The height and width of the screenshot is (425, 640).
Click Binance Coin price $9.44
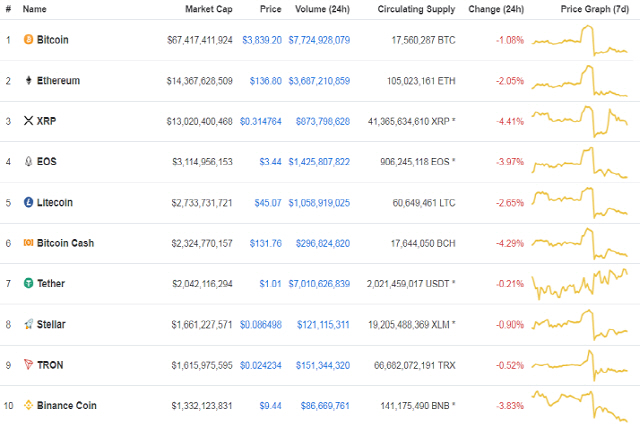click(271, 406)
